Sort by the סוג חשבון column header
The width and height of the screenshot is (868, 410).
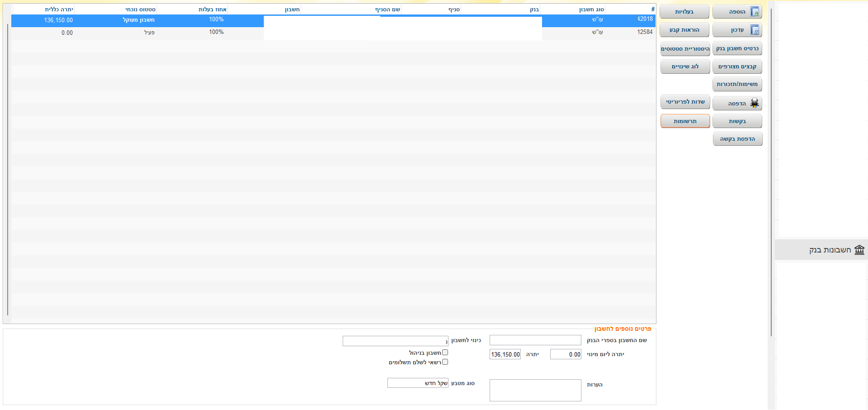[x=572, y=10]
